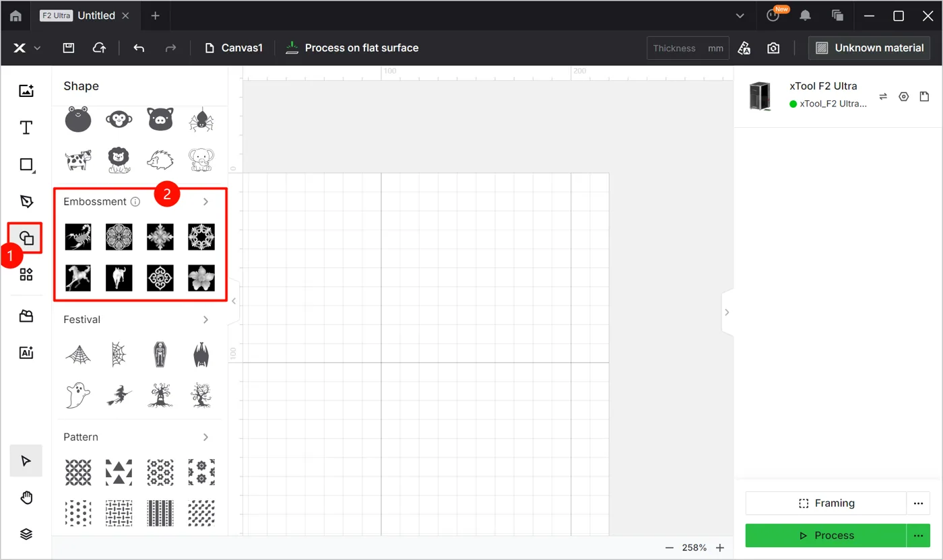The image size is (943, 560).
Task: Open notifications bell
Action: point(805,15)
